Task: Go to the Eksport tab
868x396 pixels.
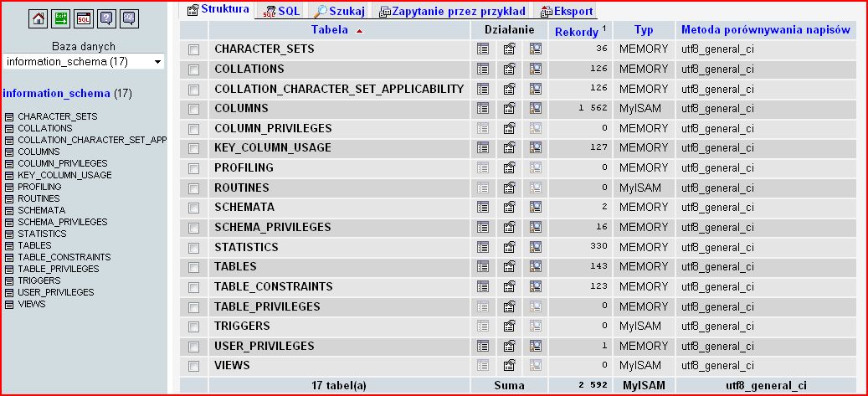Action: [x=567, y=11]
